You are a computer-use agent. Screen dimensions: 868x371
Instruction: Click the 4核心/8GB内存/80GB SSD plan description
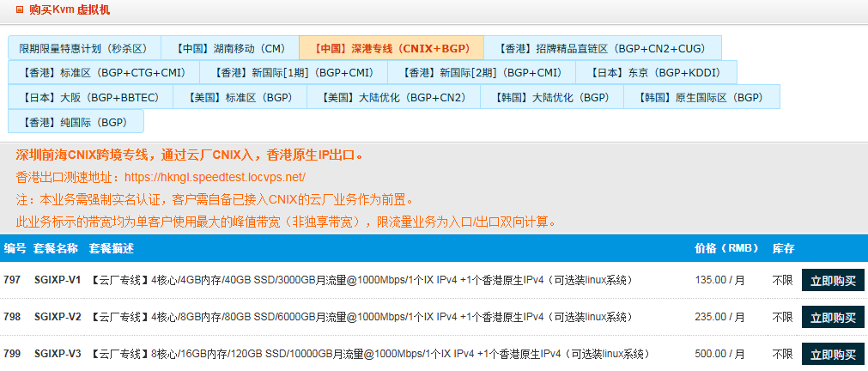tap(361, 317)
